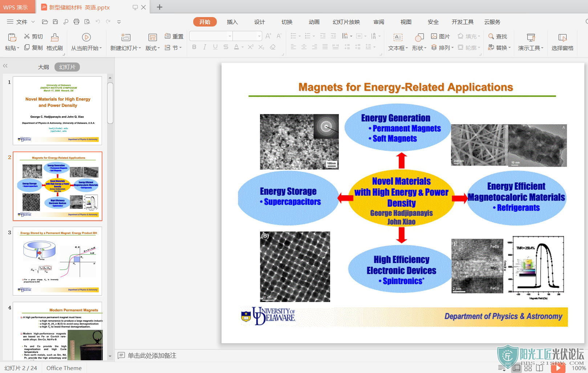588x373 pixels.
Task: Click the New Slide icon
Action: pyautogui.click(x=126, y=37)
